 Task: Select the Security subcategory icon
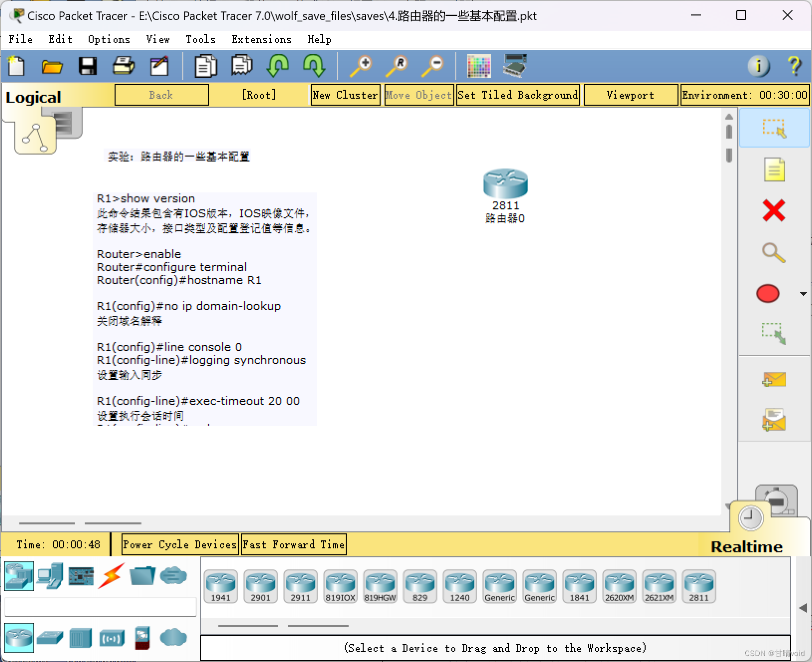click(142, 638)
